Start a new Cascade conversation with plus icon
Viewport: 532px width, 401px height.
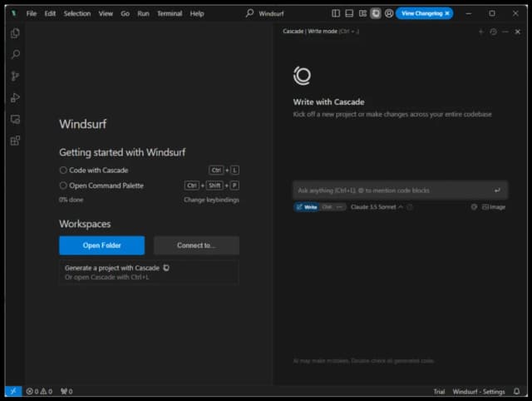[x=480, y=32]
